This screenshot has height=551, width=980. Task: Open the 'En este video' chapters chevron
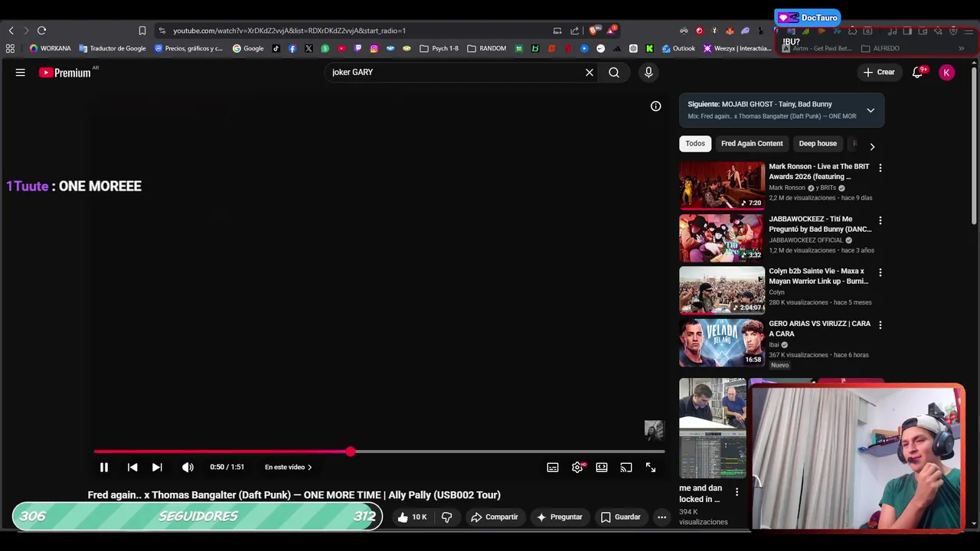point(309,467)
